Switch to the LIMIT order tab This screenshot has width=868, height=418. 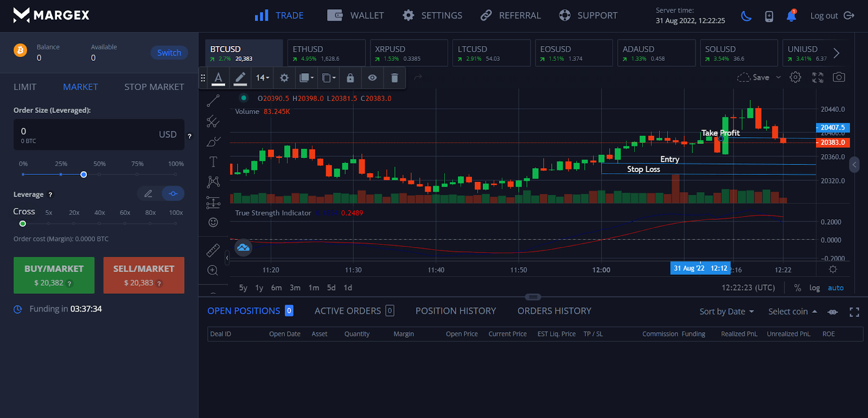[25, 87]
